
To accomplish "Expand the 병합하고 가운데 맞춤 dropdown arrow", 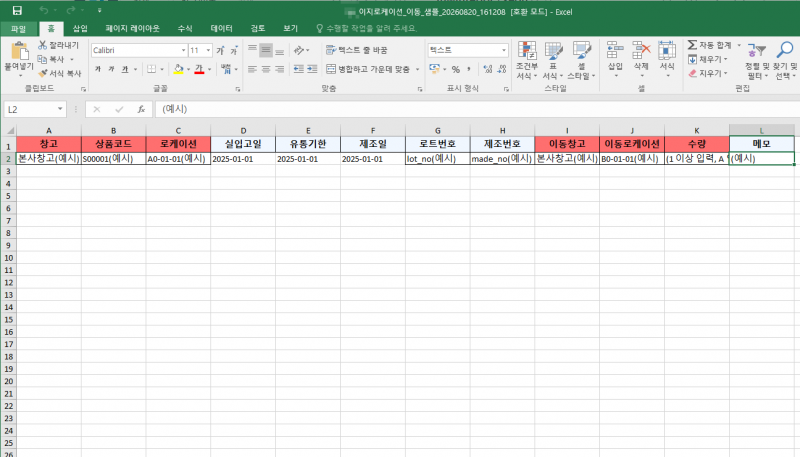I will coord(417,69).
